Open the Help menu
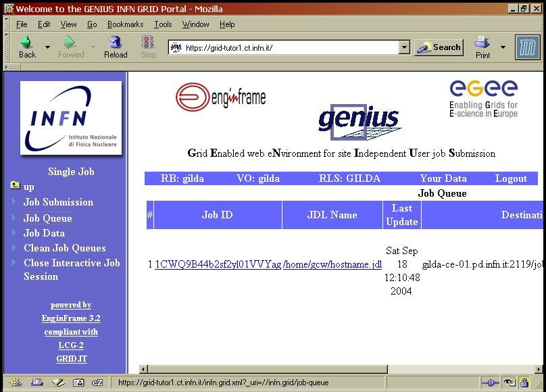 tap(227, 24)
